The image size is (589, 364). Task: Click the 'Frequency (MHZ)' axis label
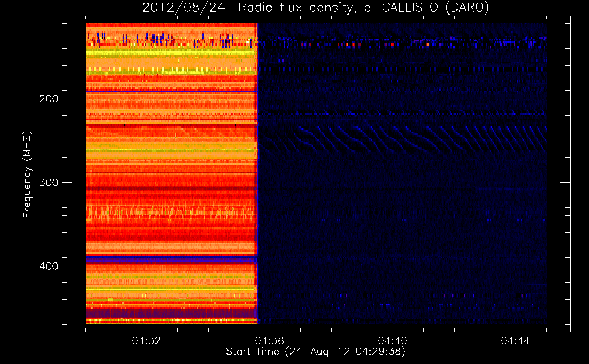click(27, 174)
